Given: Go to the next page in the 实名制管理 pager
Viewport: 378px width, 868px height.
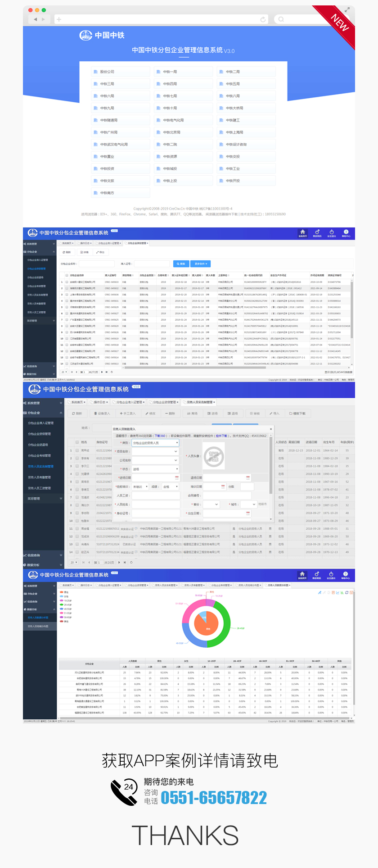Looking at the screenshot, I should click(x=119, y=562).
